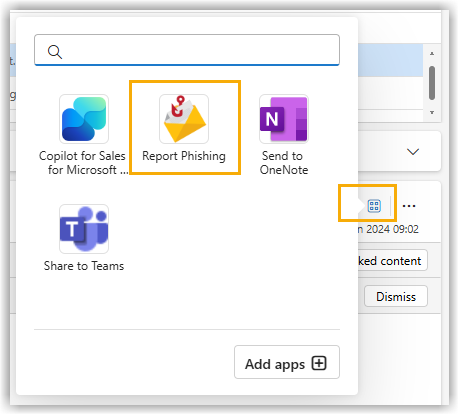Click the Add apps button
Screen dimensions: 459x415
pos(287,362)
